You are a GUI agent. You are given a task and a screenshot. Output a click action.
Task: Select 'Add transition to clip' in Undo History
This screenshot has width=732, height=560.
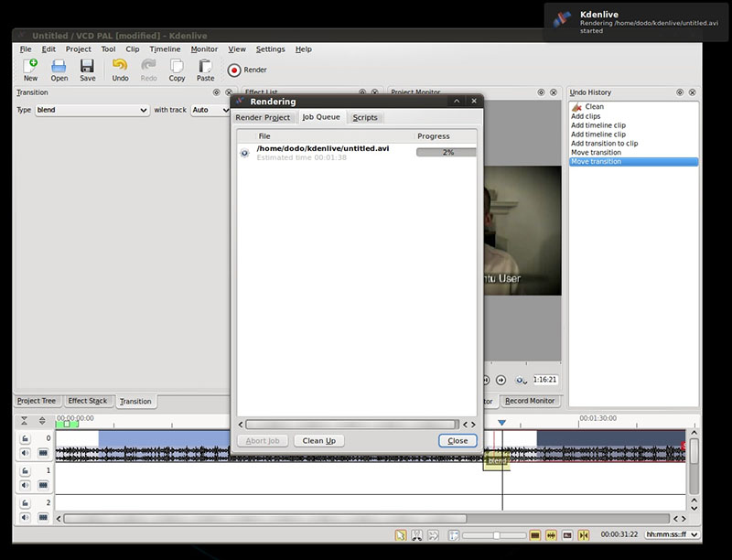pos(604,144)
